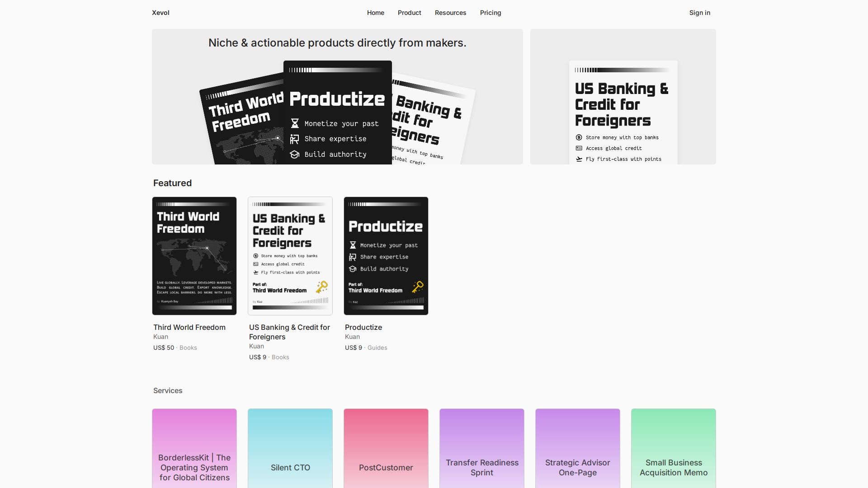Screen dimensions: 868x488
Task: Open the Third World Freedom featured book cover
Action: coord(194,256)
